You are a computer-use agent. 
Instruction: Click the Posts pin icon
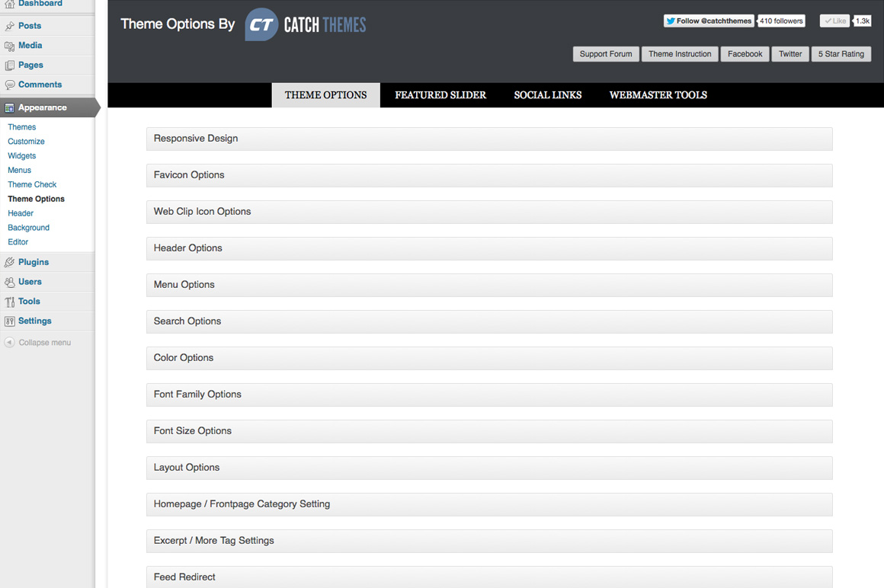tap(10, 25)
